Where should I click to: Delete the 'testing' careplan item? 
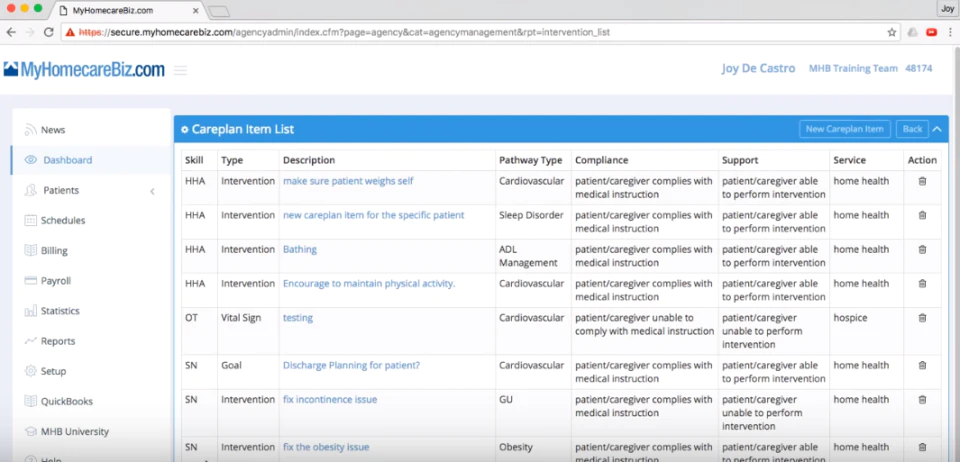click(922, 318)
